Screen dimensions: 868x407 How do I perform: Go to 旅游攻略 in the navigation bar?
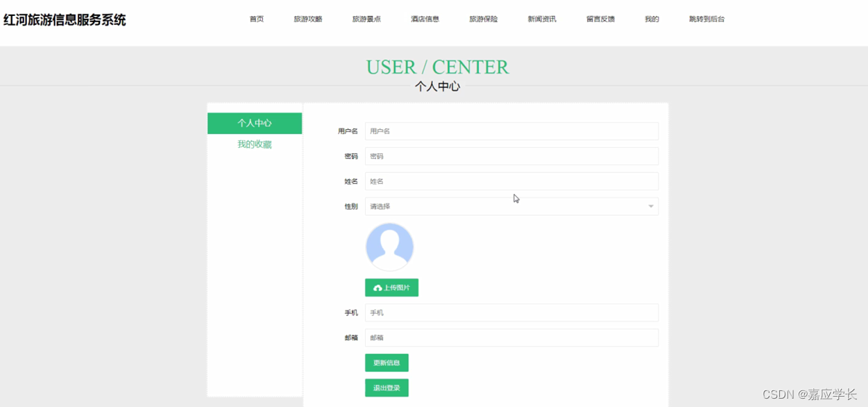tap(308, 19)
